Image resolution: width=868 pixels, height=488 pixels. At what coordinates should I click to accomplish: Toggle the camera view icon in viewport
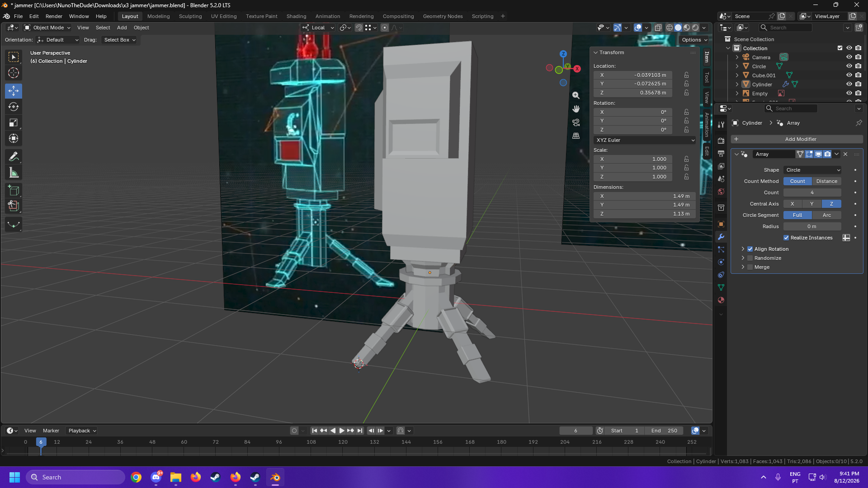point(576,122)
